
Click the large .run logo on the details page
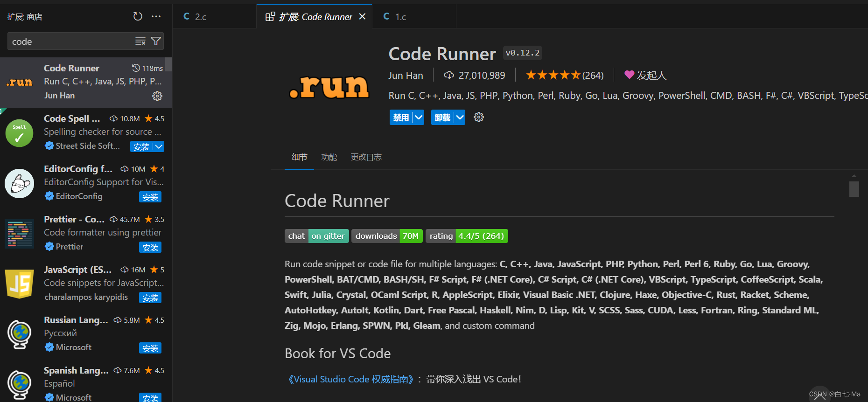(x=329, y=87)
